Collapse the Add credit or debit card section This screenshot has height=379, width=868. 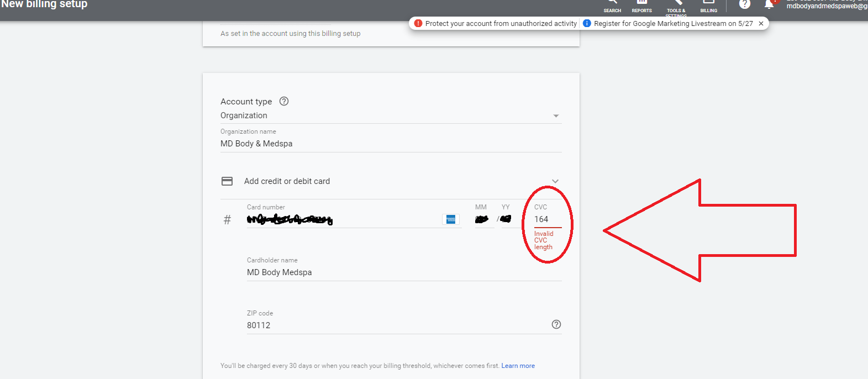(x=555, y=181)
